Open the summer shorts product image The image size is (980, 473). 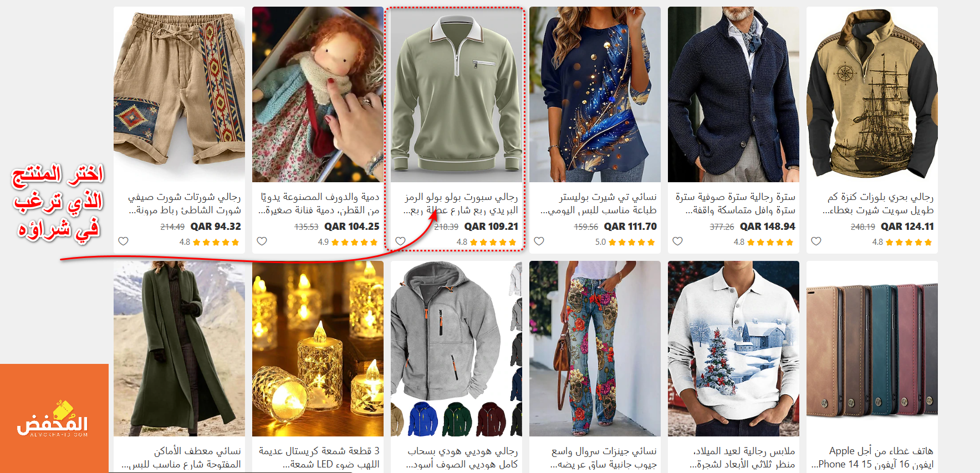179,94
